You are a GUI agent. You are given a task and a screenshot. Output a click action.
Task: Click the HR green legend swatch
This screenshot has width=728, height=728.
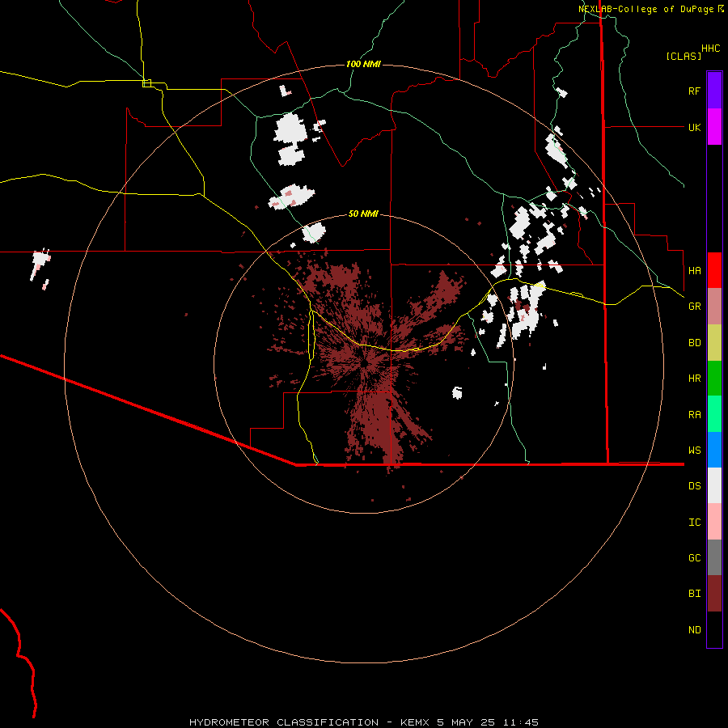point(714,379)
